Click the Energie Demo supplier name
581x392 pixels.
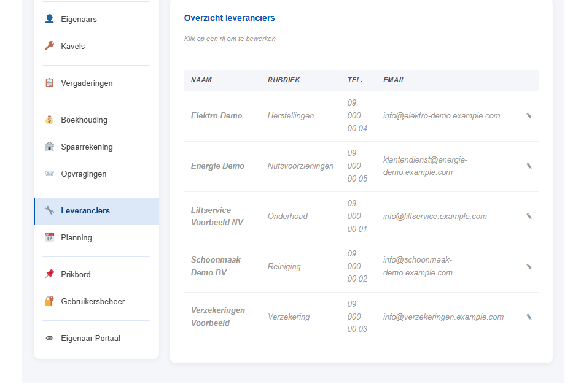[x=217, y=166]
